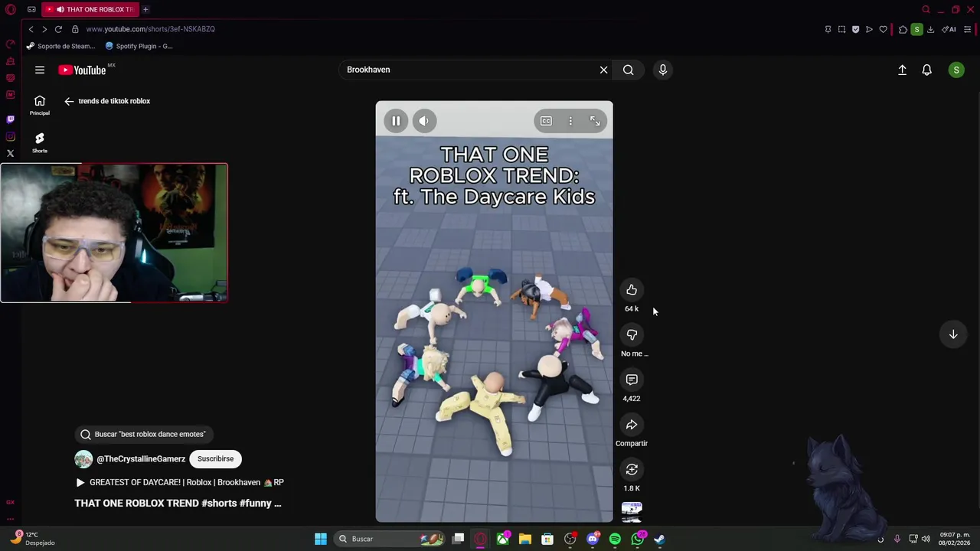The height and width of the screenshot is (551, 980).
Task: Open Discord from the taskbar
Action: click(593, 539)
